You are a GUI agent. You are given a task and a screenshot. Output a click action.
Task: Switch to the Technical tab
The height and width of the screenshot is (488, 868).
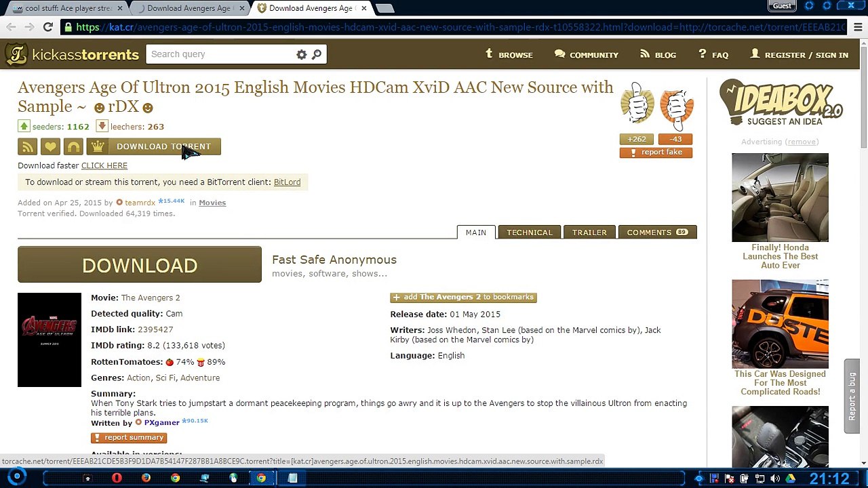tap(530, 232)
